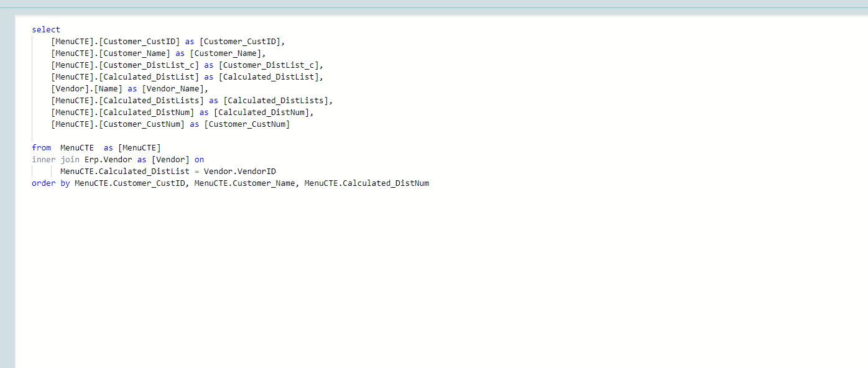Click the [Customer_DistList_c] alias after as
Image resolution: width=868 pixels, height=368 pixels.
pyautogui.click(x=271, y=65)
